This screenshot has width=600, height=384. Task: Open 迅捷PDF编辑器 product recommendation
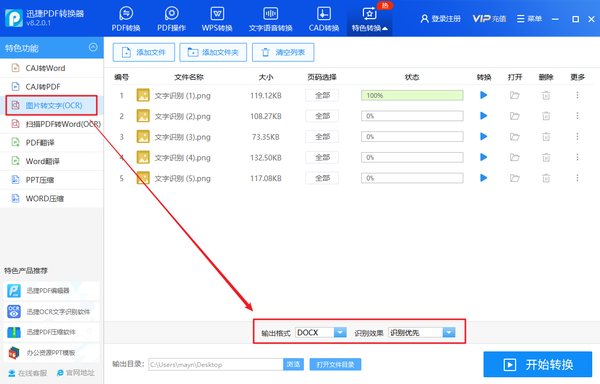click(52, 291)
